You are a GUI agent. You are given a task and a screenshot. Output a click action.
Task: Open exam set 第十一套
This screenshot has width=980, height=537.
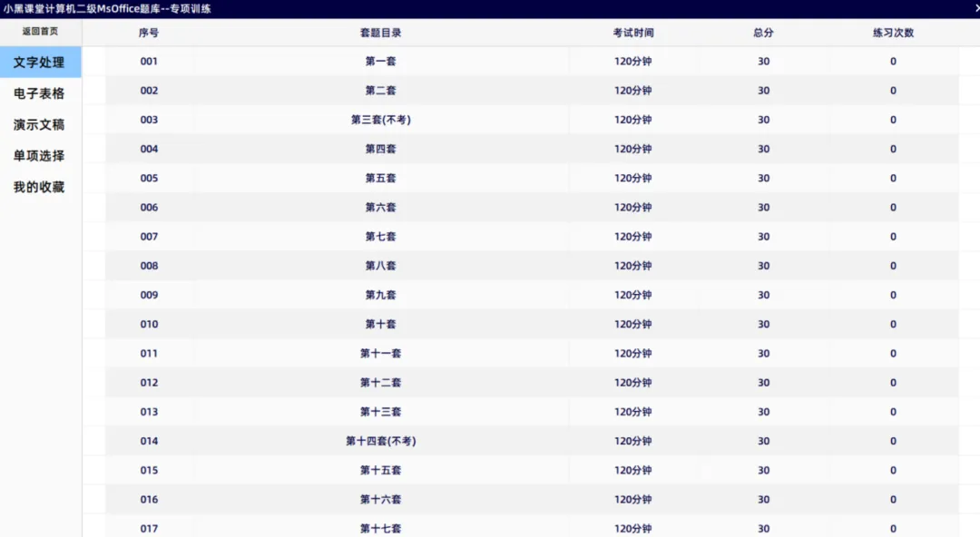pos(380,353)
